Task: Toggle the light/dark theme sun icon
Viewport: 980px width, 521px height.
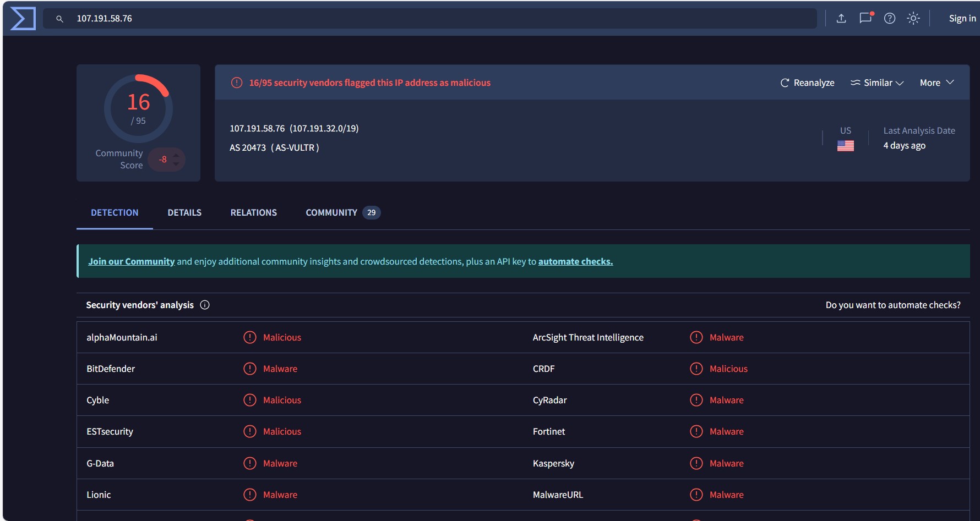Action: [x=913, y=18]
